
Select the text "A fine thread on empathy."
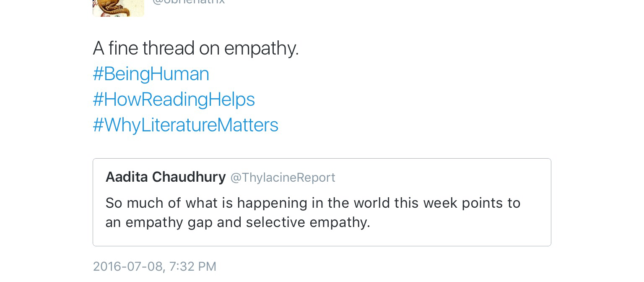click(195, 48)
